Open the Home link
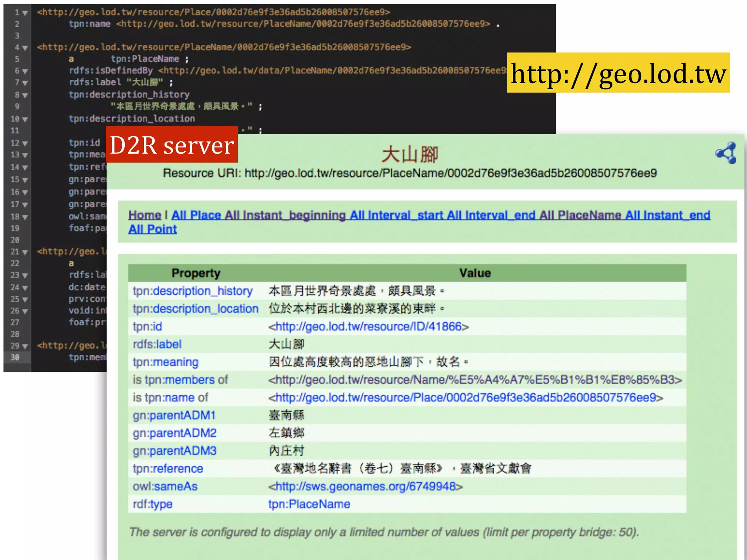Viewport: 747px width, 560px height. pos(144,215)
